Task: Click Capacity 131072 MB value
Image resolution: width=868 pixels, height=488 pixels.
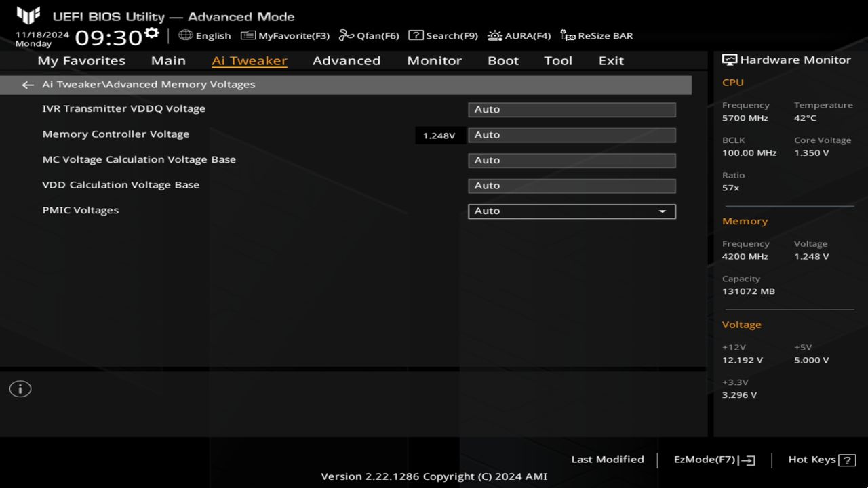Action: [749, 291]
